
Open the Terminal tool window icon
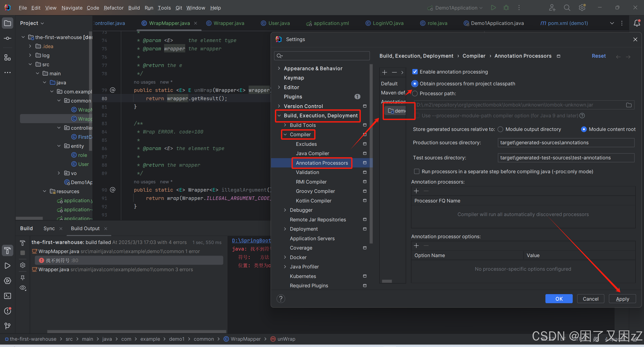point(8,296)
